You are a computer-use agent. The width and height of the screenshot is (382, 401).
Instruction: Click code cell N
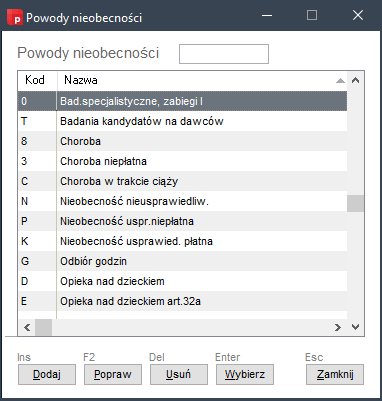click(37, 201)
